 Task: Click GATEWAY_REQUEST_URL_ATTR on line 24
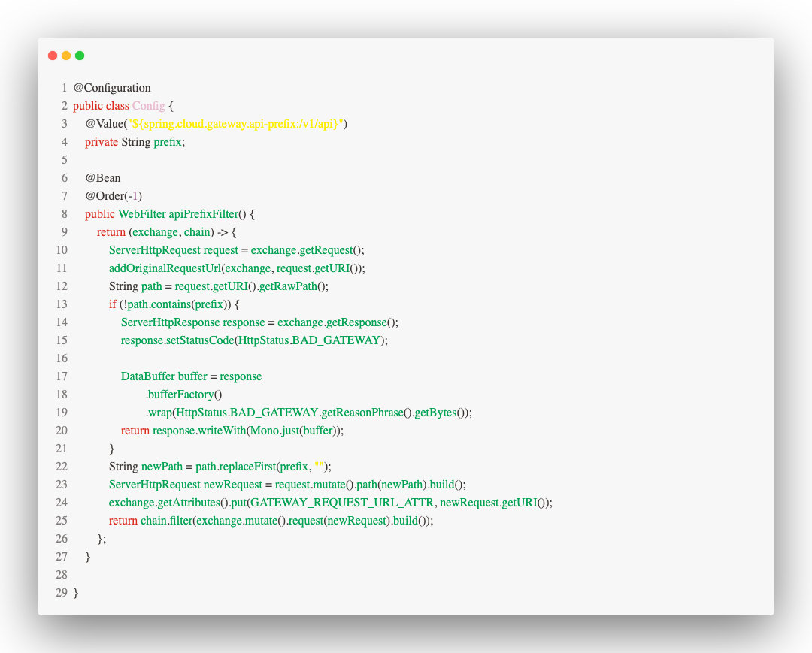(342, 503)
